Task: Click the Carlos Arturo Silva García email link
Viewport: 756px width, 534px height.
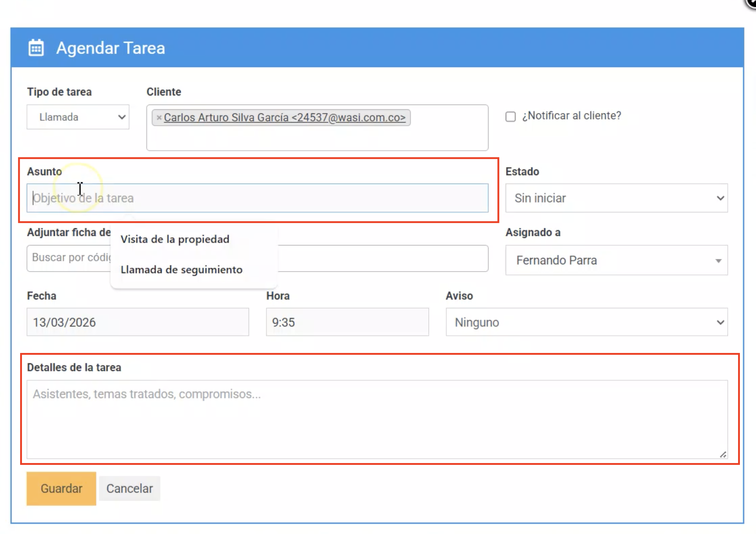Action: tap(284, 118)
